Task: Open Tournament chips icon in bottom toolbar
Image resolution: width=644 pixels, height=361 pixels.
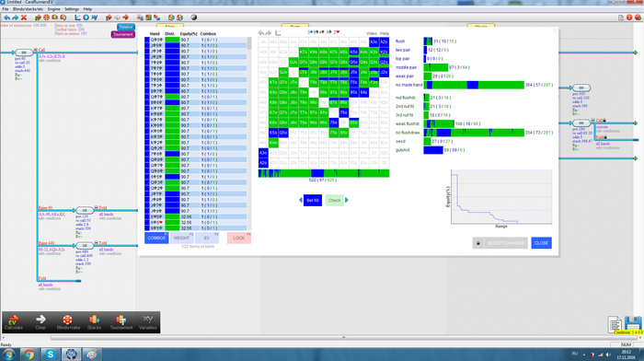Action: coord(121,322)
